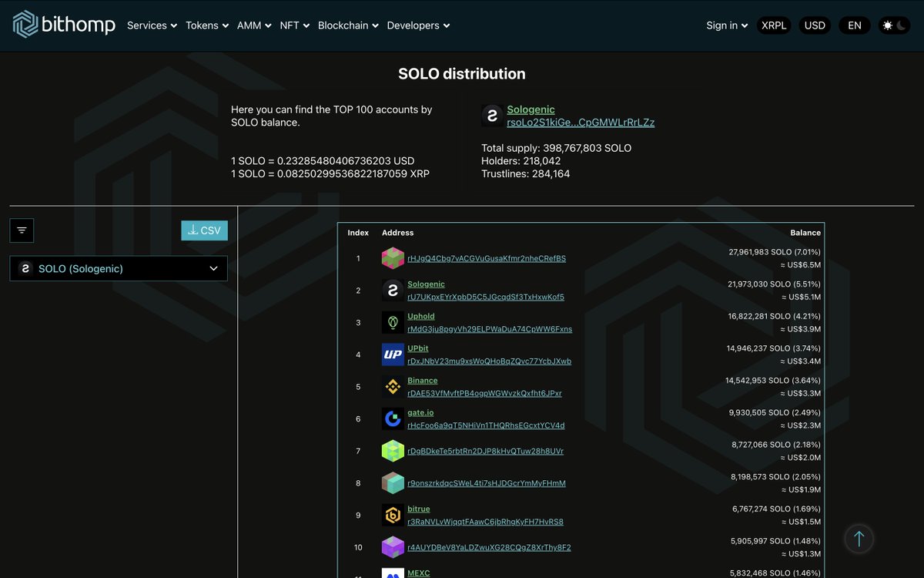The image size is (924, 578).
Task: Open the bitrue name link
Action: [x=419, y=509]
